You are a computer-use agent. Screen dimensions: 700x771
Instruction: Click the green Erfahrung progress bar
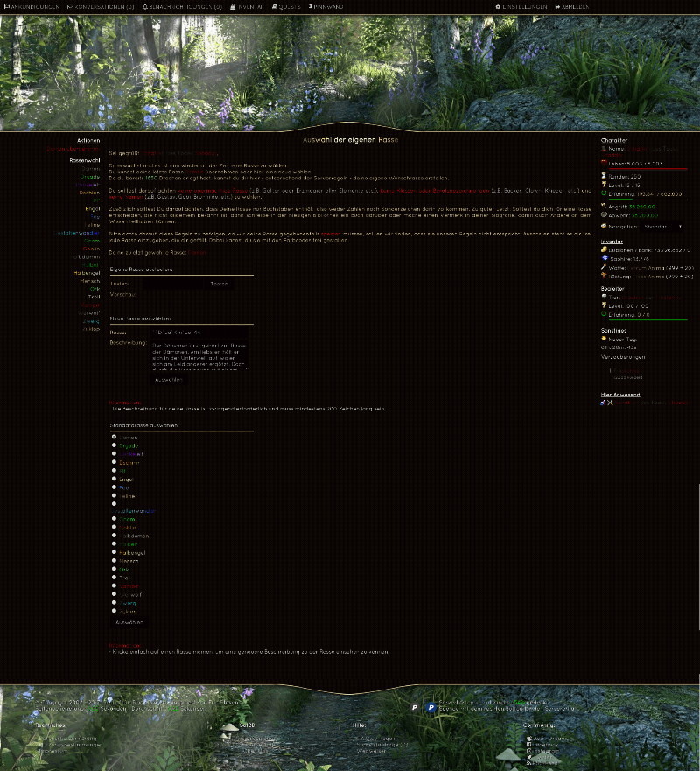pyautogui.click(x=621, y=199)
